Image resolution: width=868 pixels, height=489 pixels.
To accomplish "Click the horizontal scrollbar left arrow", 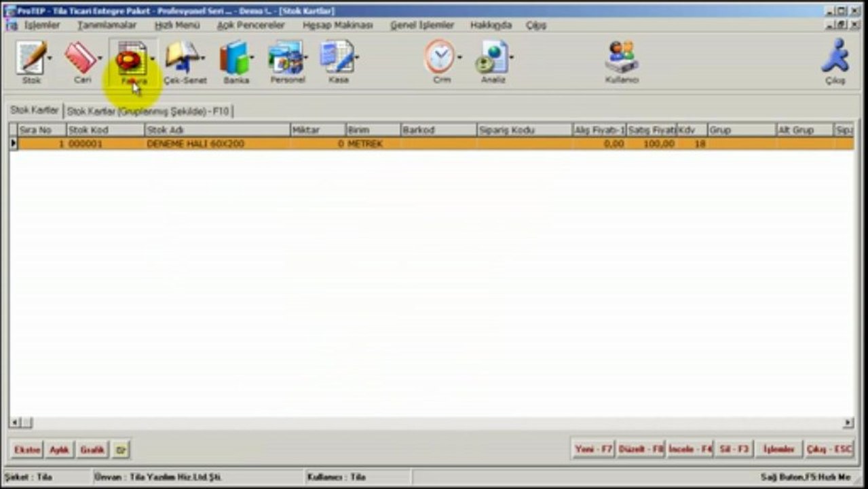I will [x=14, y=423].
